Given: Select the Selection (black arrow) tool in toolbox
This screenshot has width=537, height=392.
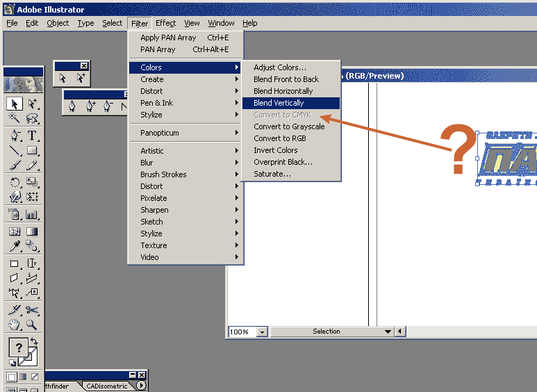Looking at the screenshot, I should [15, 104].
